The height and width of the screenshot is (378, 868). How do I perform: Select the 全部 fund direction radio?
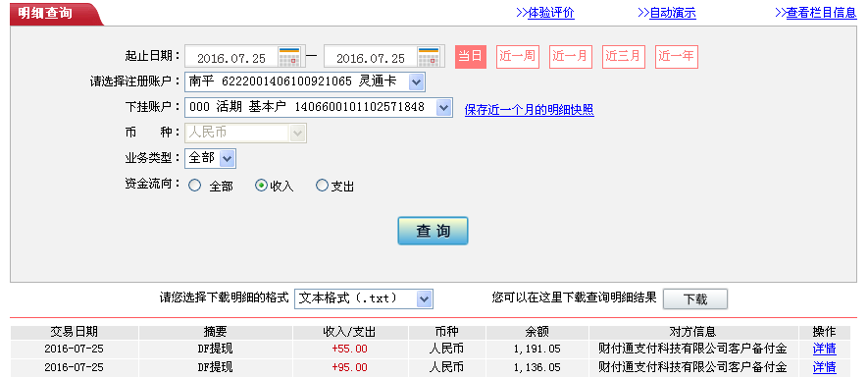click(195, 186)
